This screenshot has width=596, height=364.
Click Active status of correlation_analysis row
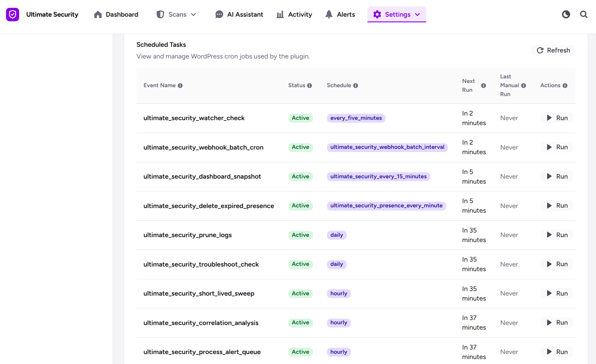pos(300,323)
